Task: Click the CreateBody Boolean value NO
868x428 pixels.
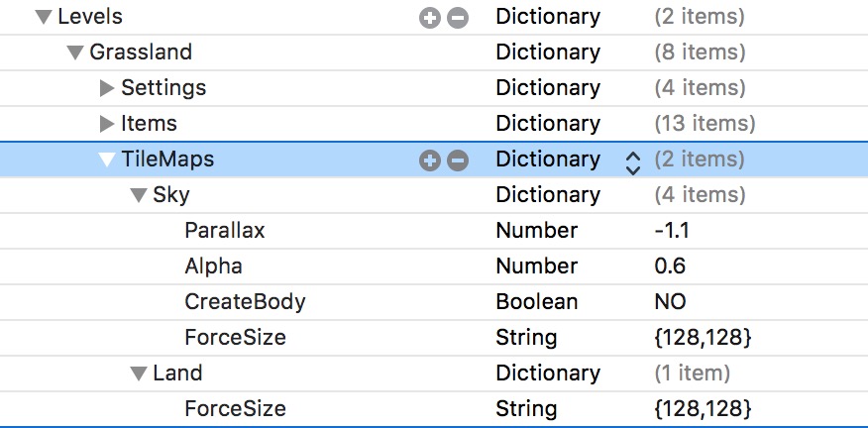Action: (x=670, y=302)
